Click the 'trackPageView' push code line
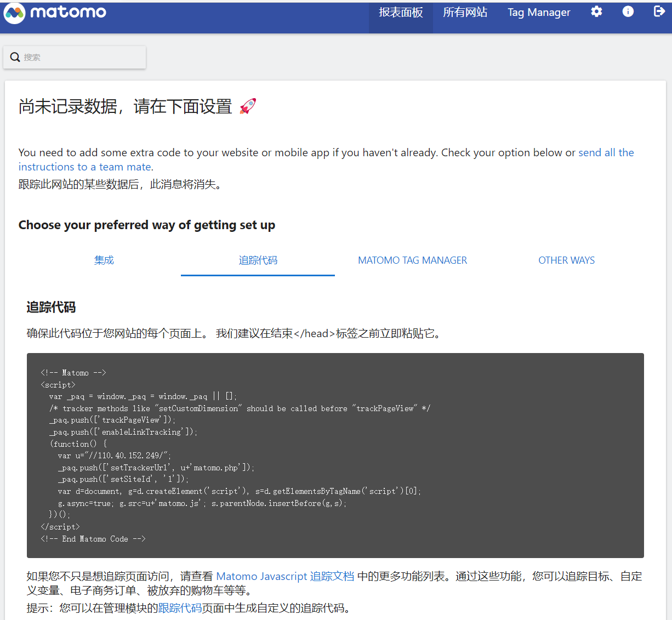This screenshot has height=620, width=672. (x=112, y=420)
